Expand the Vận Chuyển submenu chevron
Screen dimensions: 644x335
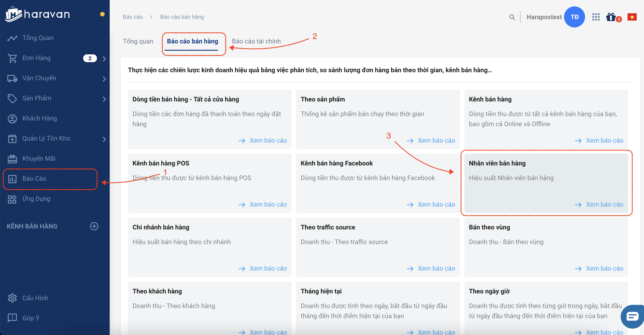coord(104,79)
